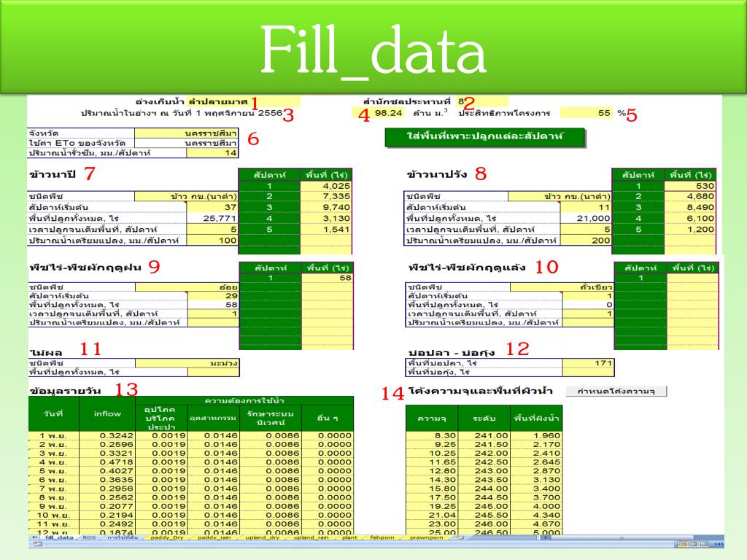
Task: Select capacity cell 8.30
Action: [x=432, y=435]
